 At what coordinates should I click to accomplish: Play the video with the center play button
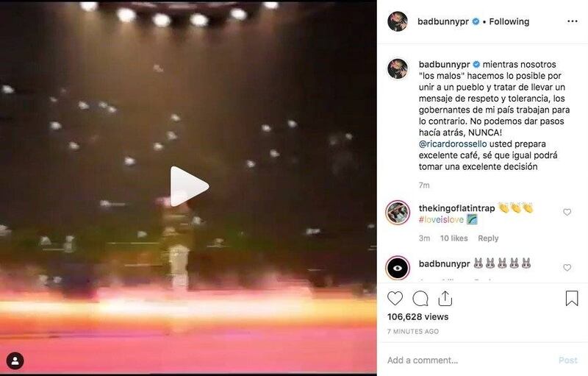coord(189,186)
